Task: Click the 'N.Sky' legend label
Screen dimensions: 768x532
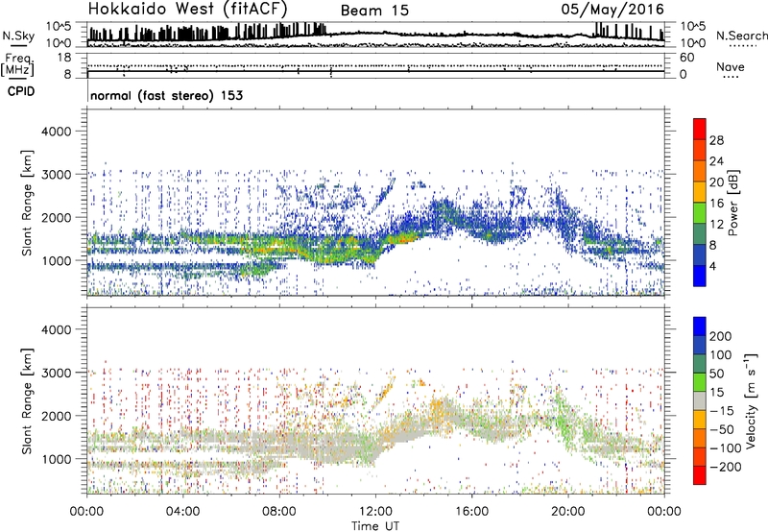Action: (x=18, y=36)
